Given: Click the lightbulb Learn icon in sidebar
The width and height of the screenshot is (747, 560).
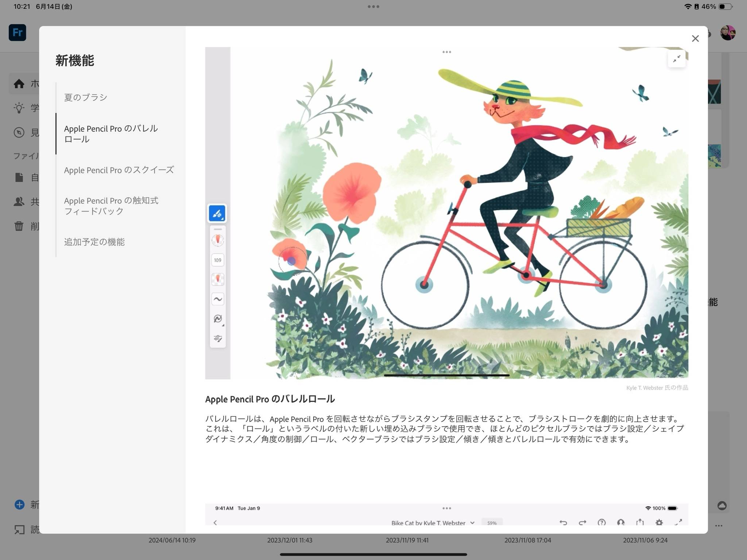Looking at the screenshot, I should 19,108.
